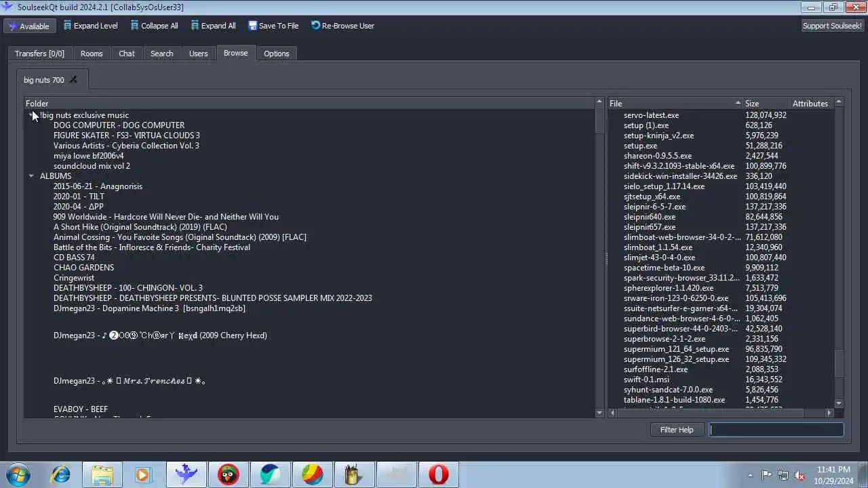Select file sleipnir640.exe

(650, 217)
